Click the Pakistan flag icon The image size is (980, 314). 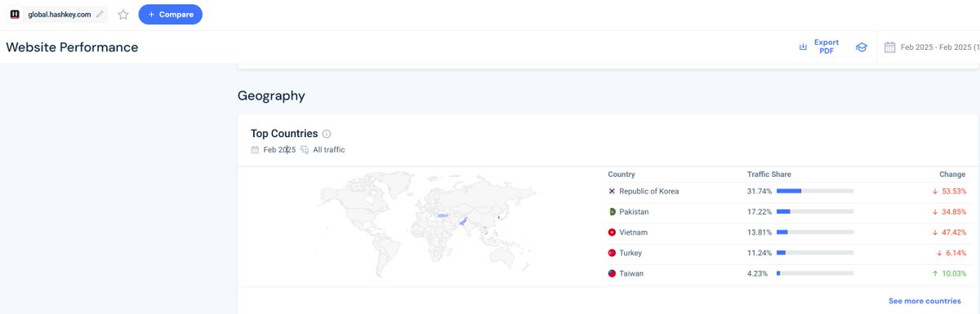[612, 212]
